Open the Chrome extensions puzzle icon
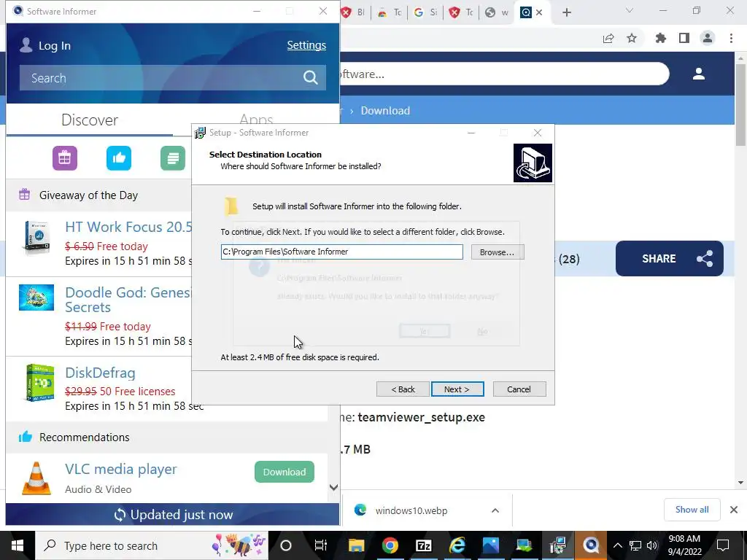This screenshot has width=747, height=560. tap(661, 38)
